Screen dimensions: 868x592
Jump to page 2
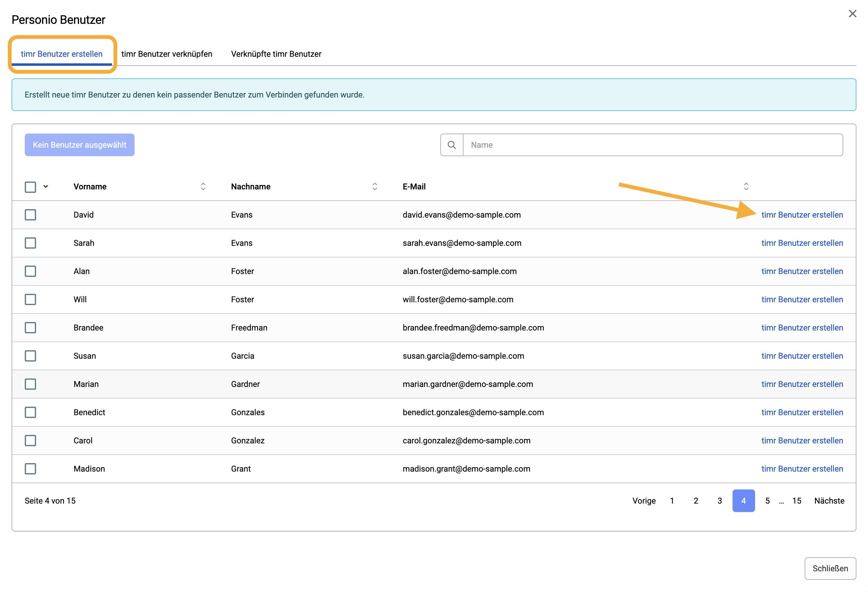[696, 501]
